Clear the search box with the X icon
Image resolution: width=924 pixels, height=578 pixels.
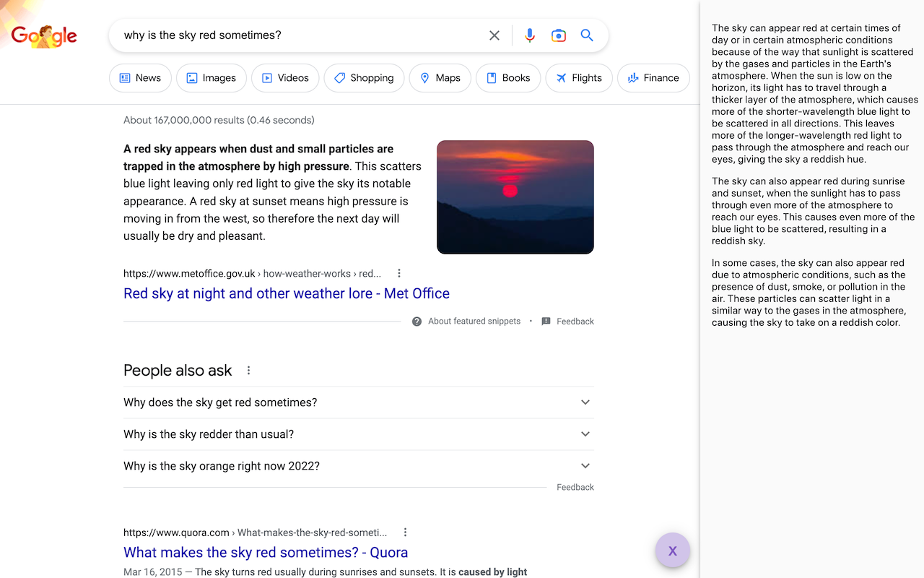click(494, 35)
